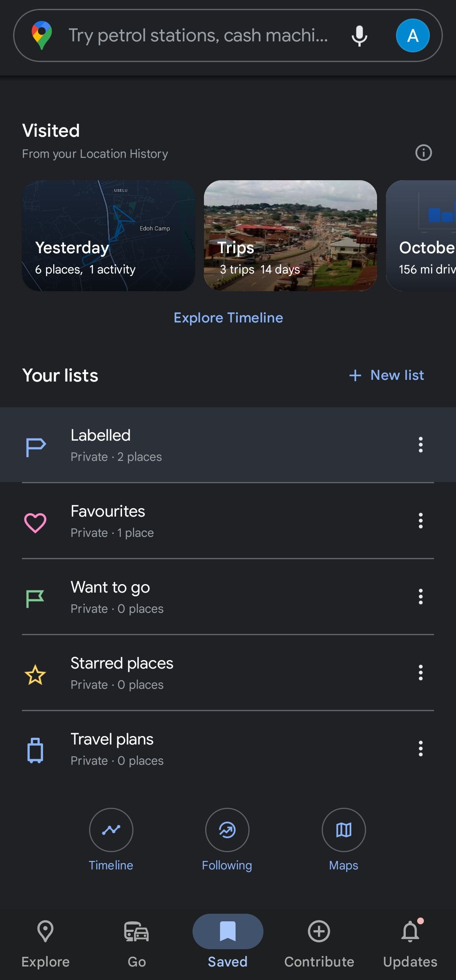Go to the Go commute tab
The width and height of the screenshot is (456, 980).
tap(137, 942)
